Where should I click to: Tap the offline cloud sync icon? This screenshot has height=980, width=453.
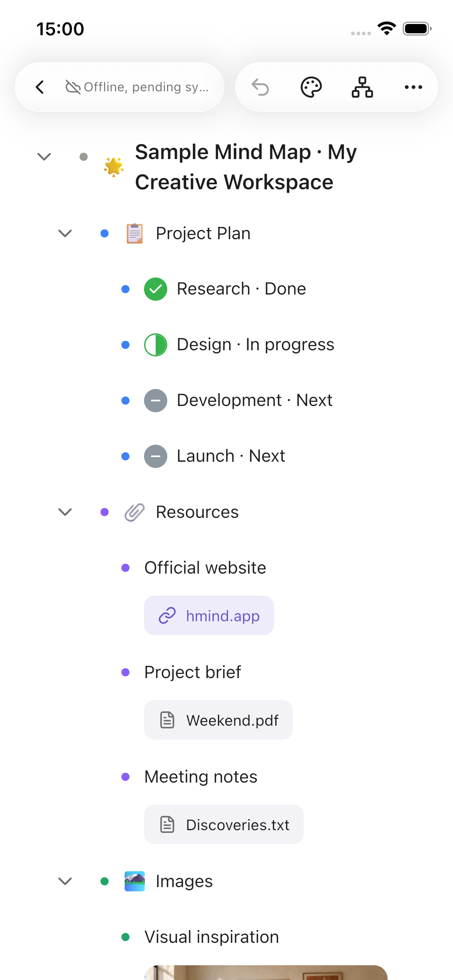pos(73,87)
